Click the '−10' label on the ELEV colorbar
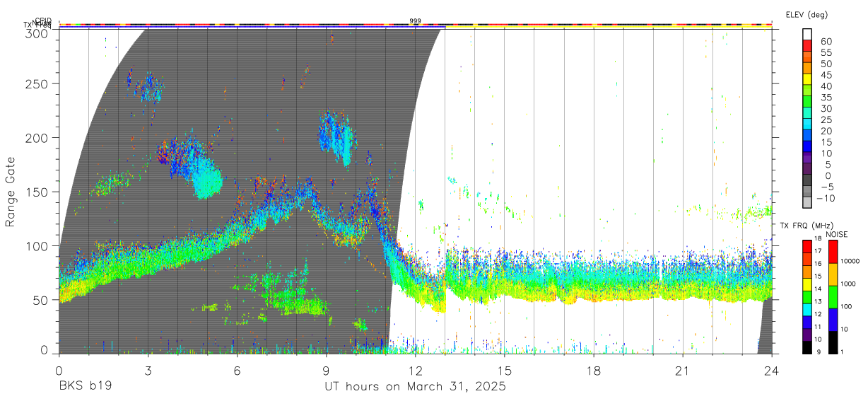Image resolution: width=868 pixels, height=401 pixels. pos(825,197)
